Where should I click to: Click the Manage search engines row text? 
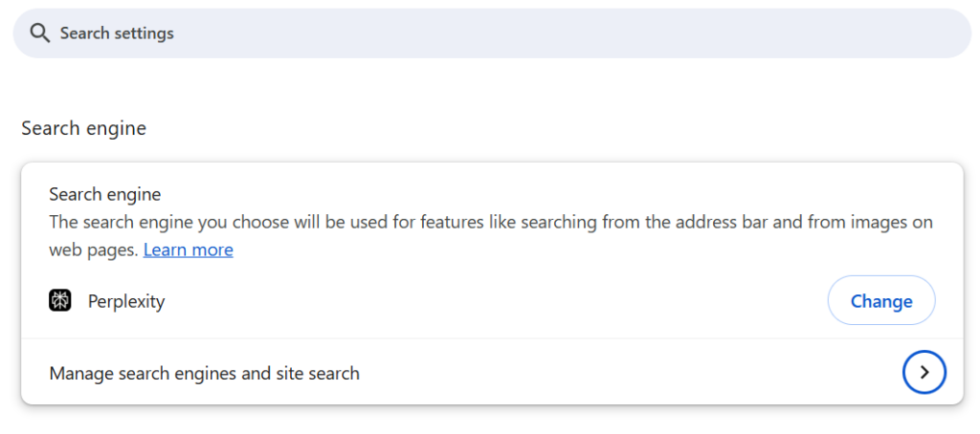coord(205,374)
